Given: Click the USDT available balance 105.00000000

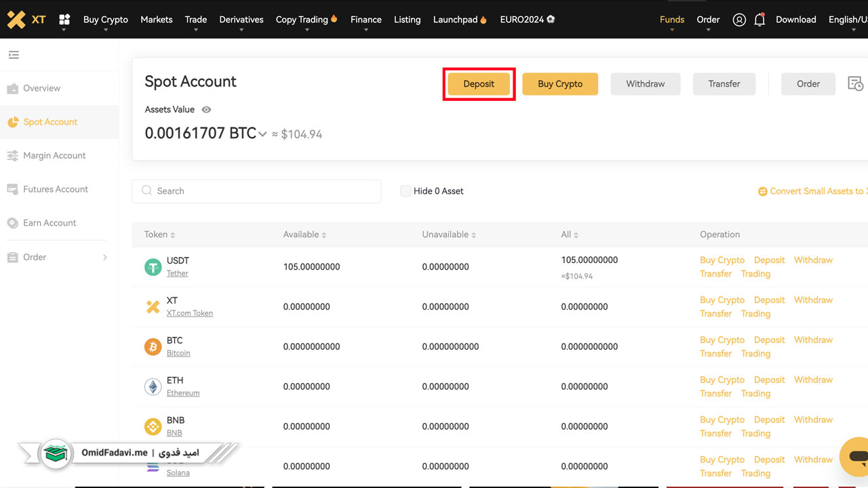Looking at the screenshot, I should pos(311,267).
